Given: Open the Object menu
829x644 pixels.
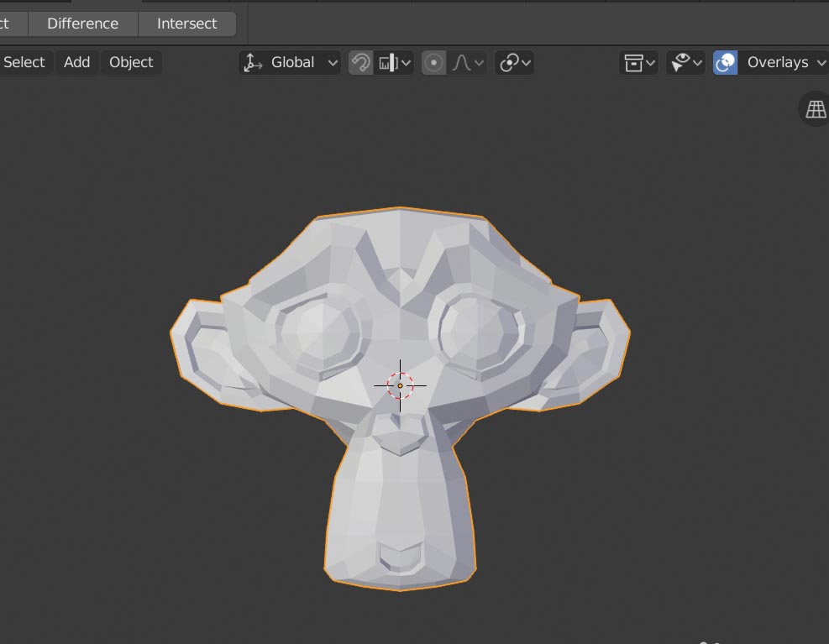Looking at the screenshot, I should tap(130, 61).
